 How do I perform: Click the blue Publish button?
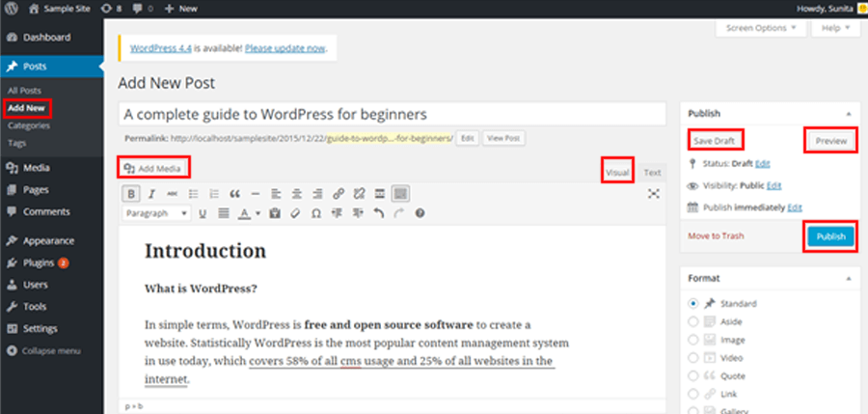point(829,236)
